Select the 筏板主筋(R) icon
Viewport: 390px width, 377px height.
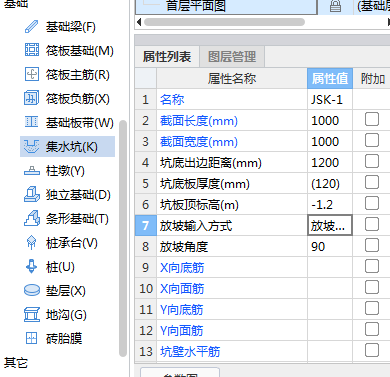(x=32, y=74)
